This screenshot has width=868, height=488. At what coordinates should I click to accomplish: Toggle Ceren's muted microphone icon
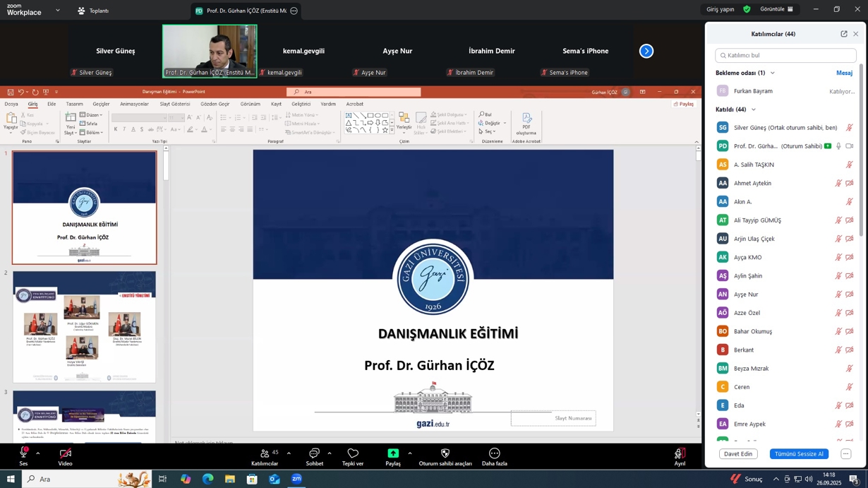point(850,387)
